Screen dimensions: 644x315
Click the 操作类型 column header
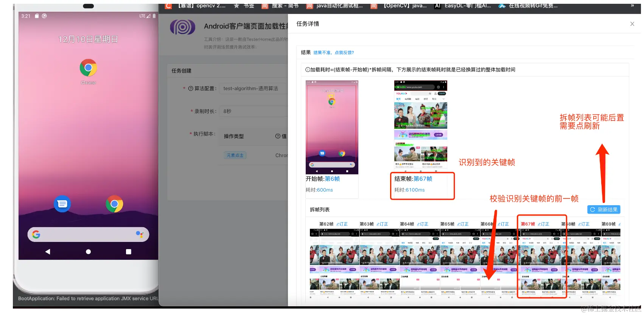click(x=234, y=136)
